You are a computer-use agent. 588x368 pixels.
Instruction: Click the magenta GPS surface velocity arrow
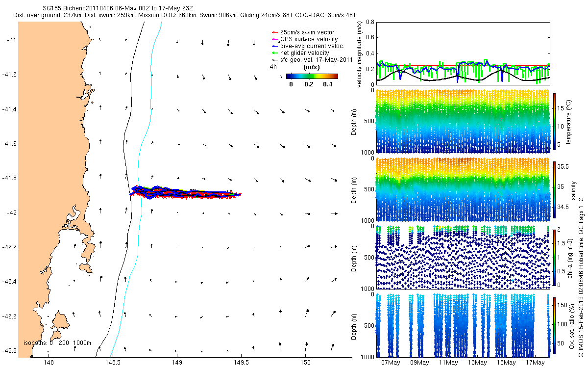pos(274,39)
